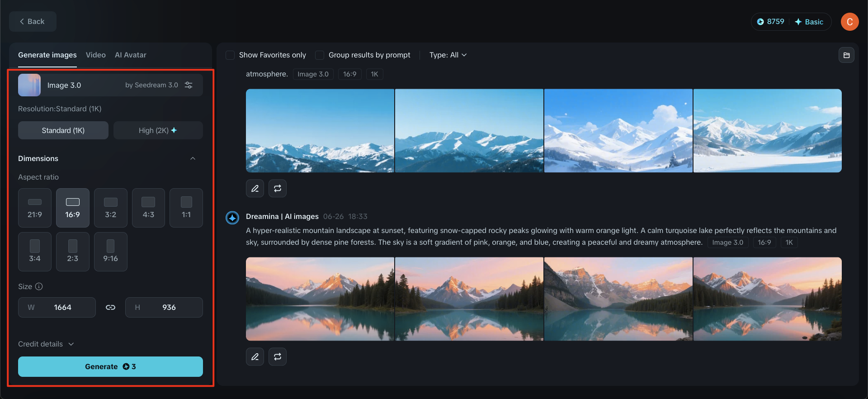Collapse the Dimensions section
The height and width of the screenshot is (399, 868).
193,158
